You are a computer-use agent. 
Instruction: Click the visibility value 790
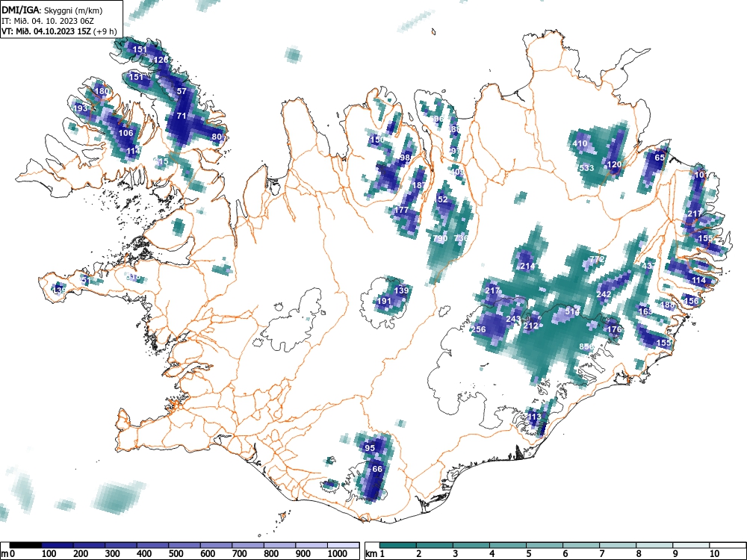[440, 238]
